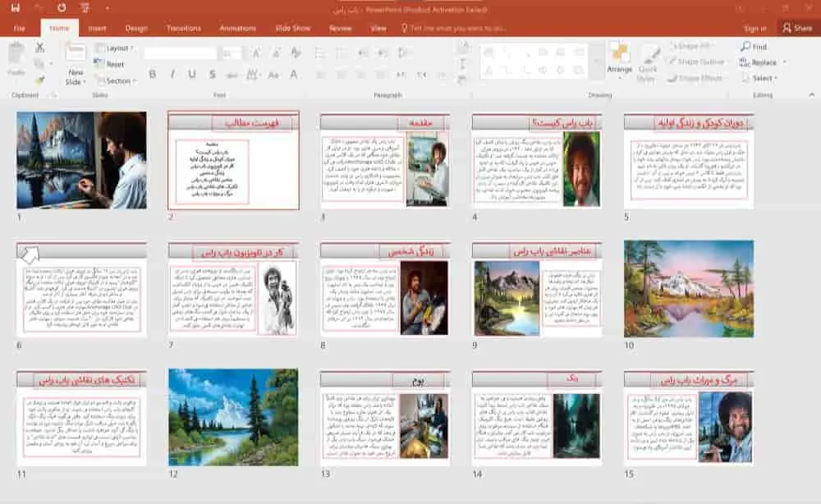Click the Format Painter brush icon

pos(39,80)
